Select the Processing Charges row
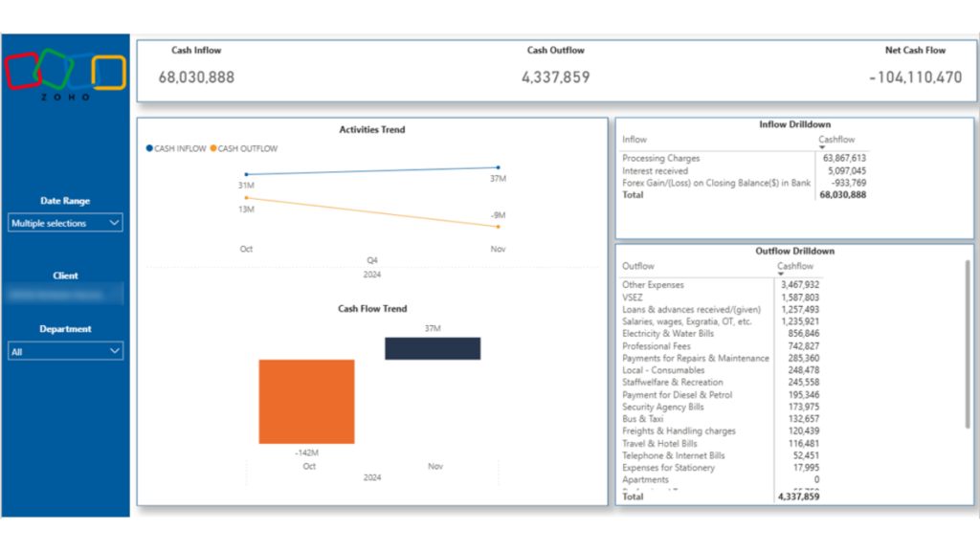This screenshot has height=551, width=980. click(x=661, y=158)
